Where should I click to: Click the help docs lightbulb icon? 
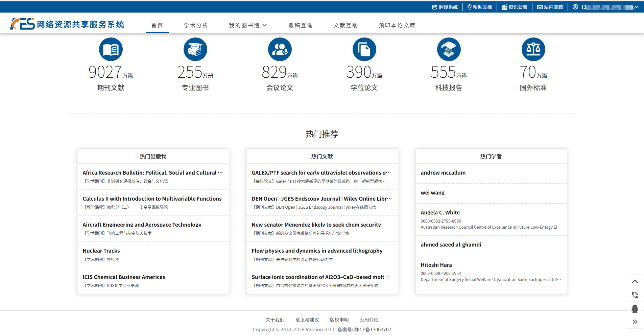pos(470,7)
